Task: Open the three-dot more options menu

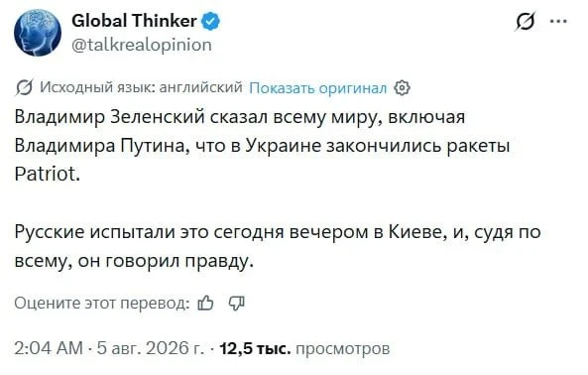Action: [558, 22]
